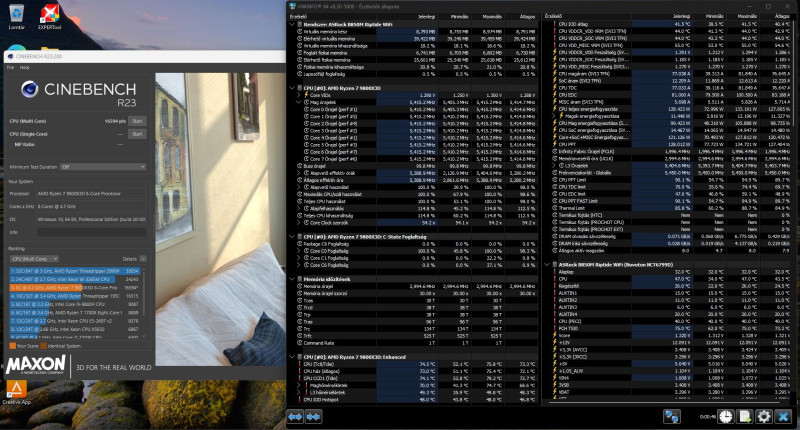Click lightning icon beside Vcore sensor
Image resolution: width=800 pixels, height=430 pixels.
tap(555, 336)
